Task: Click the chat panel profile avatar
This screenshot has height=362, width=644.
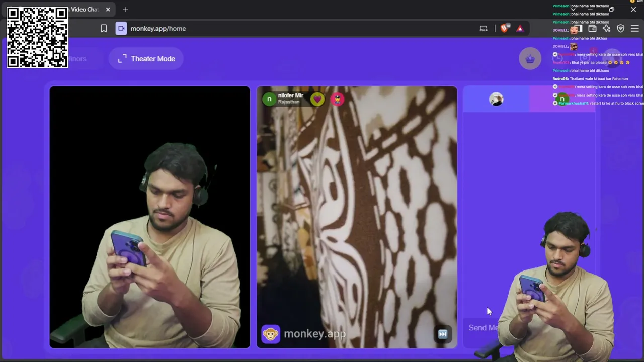Action: pyautogui.click(x=496, y=99)
